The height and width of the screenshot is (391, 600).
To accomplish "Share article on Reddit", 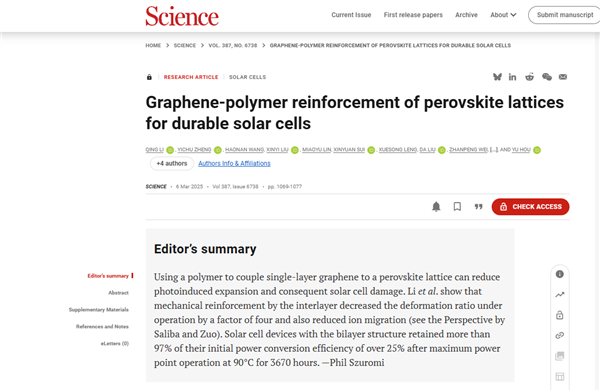I will tap(529, 77).
